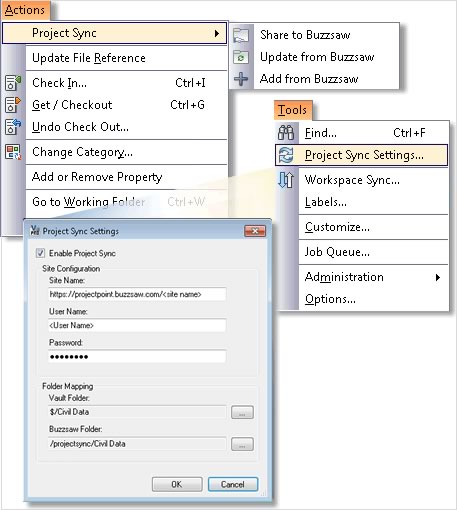Click OK in Project Sync Settings

point(177,484)
